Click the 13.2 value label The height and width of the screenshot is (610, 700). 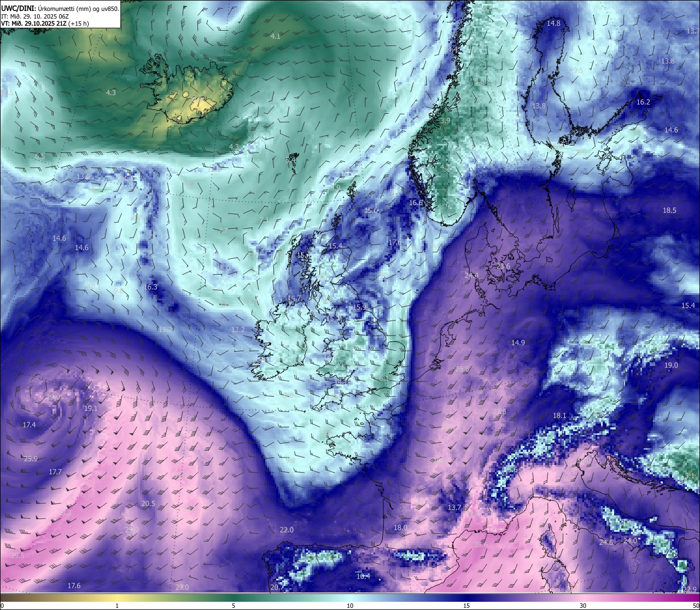pyautogui.click(x=238, y=330)
